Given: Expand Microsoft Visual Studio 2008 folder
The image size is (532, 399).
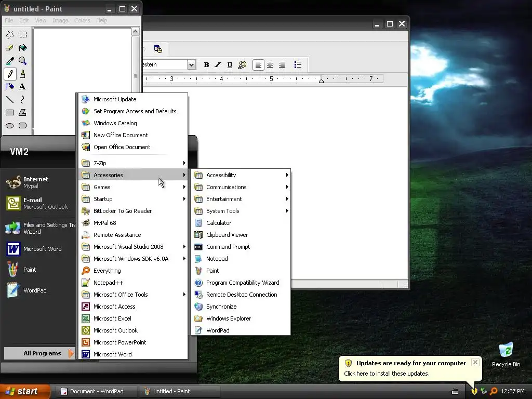Looking at the screenshot, I should click(133, 247).
